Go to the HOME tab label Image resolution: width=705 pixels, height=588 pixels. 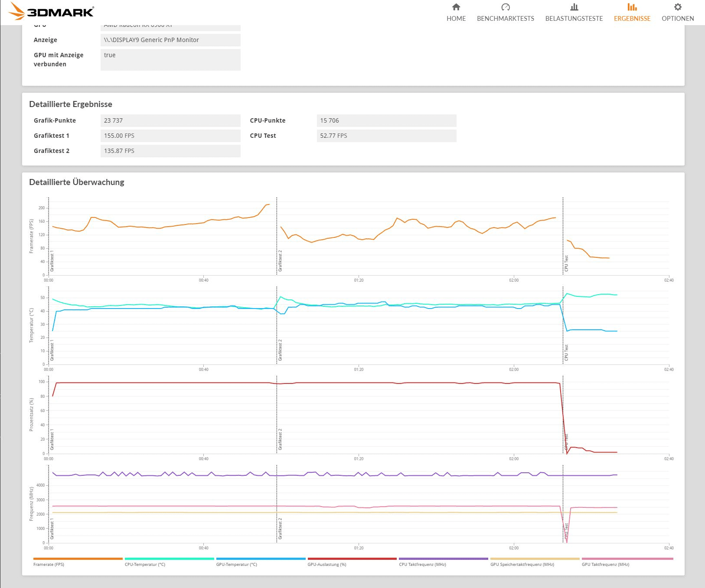point(456,19)
